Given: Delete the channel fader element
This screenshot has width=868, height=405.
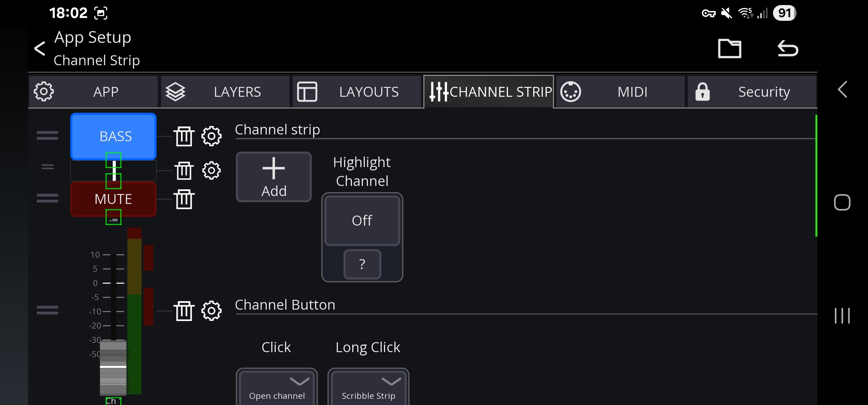Looking at the screenshot, I should (184, 310).
